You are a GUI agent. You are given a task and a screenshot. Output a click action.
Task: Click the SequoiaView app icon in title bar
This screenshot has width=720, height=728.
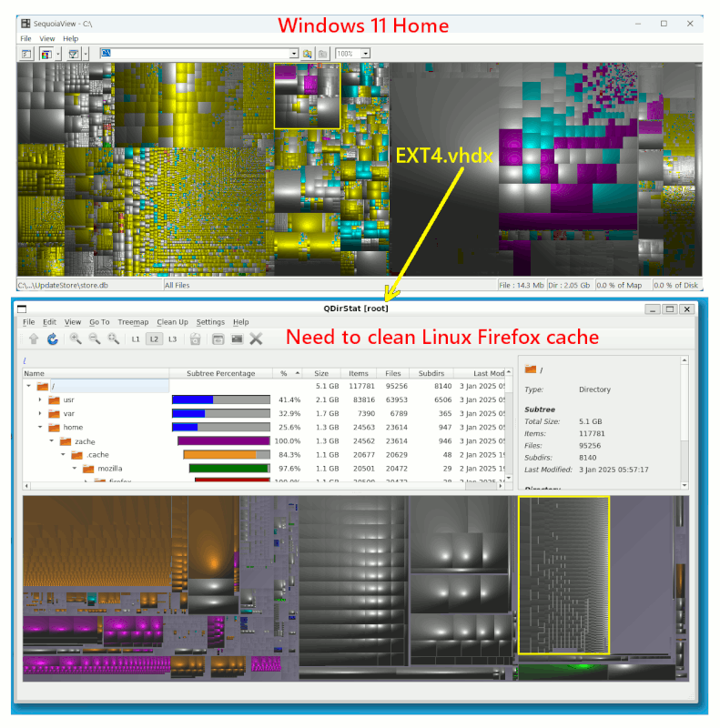tap(25, 24)
